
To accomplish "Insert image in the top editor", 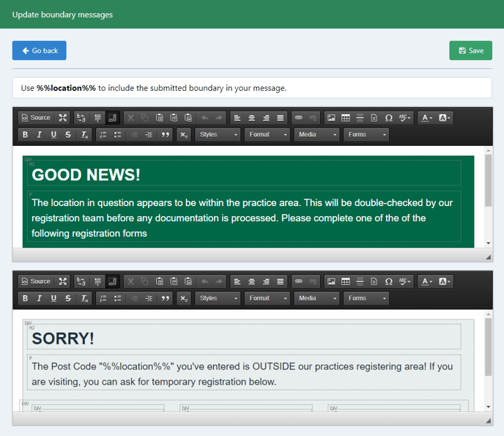I will 331,117.
